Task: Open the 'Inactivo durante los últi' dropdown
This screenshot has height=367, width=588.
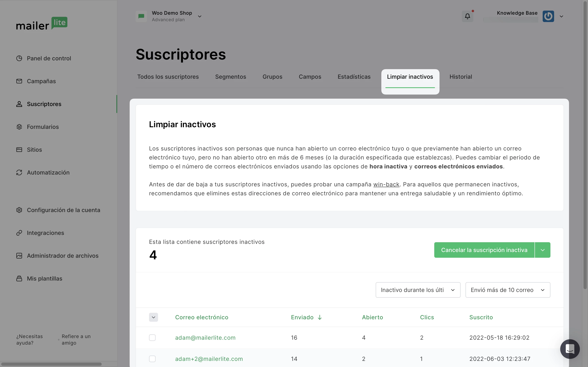Action: tap(418, 290)
